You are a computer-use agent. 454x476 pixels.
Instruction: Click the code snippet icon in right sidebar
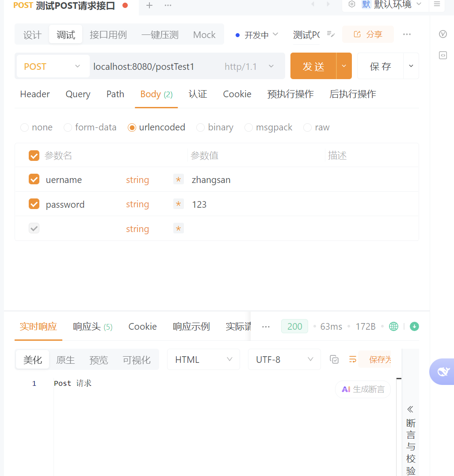point(443,55)
